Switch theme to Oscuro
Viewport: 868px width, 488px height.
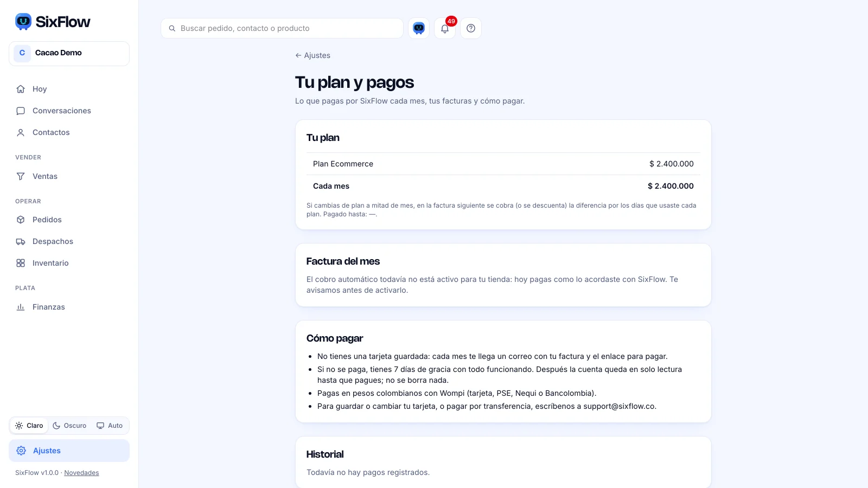tap(69, 426)
